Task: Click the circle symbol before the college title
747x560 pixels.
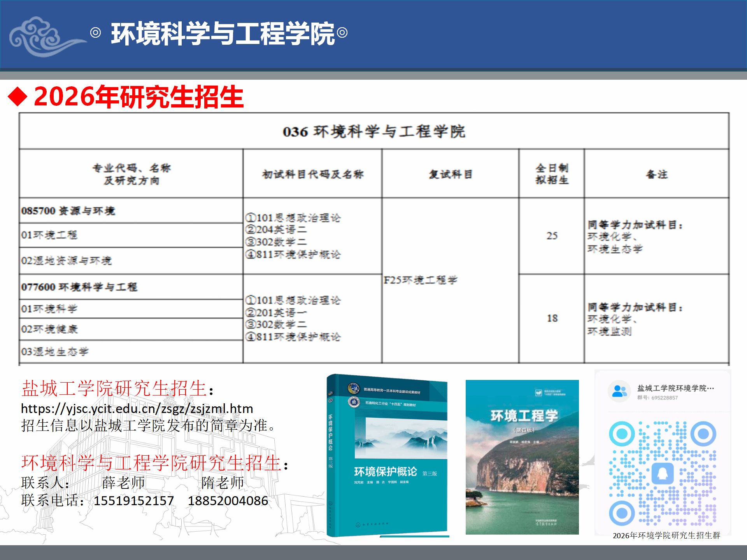Action: click(95, 33)
